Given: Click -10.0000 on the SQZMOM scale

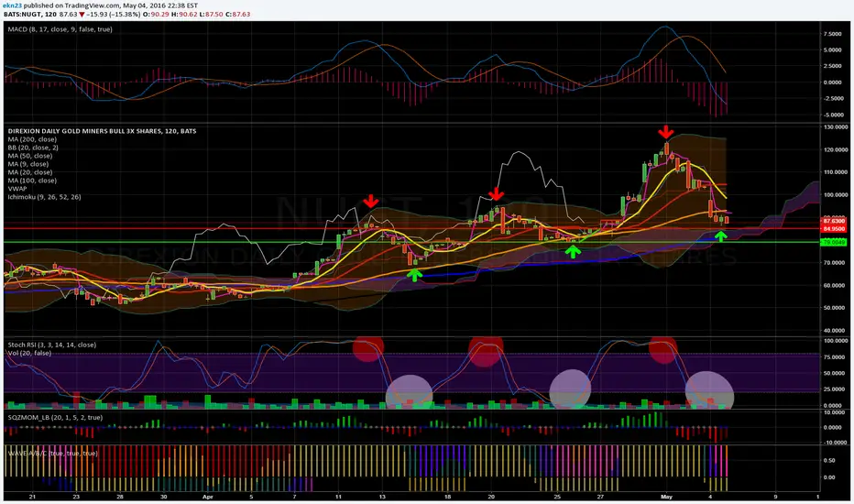Looking at the screenshot, I should click(x=834, y=443).
